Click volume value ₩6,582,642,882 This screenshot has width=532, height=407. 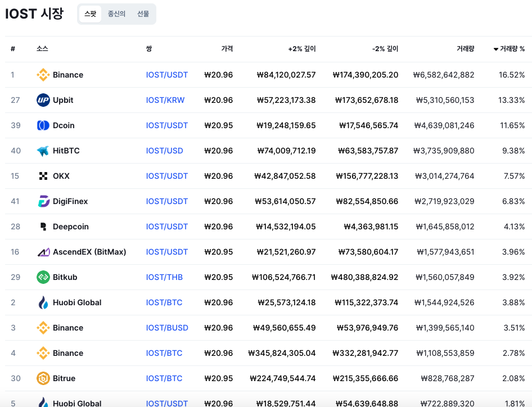[x=444, y=75]
